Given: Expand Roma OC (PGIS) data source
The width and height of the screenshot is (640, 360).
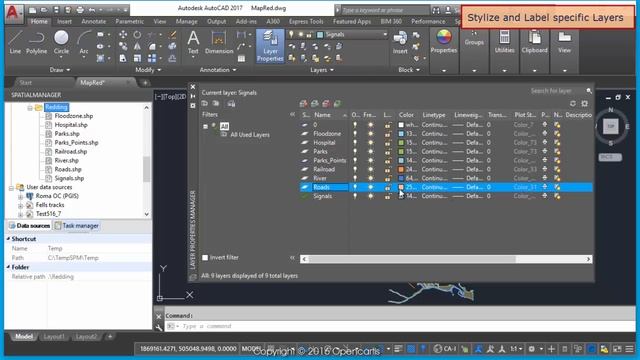Looking at the screenshot, I should pyautogui.click(x=21, y=196).
